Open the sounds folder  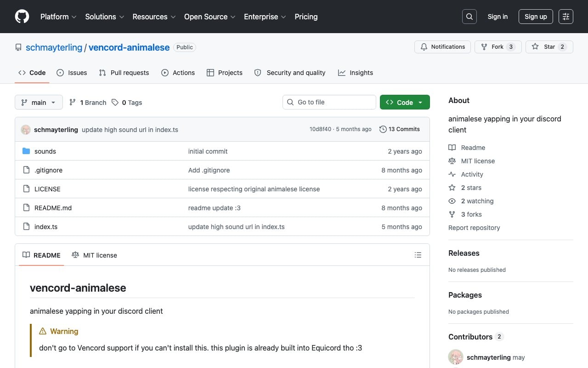coord(45,151)
